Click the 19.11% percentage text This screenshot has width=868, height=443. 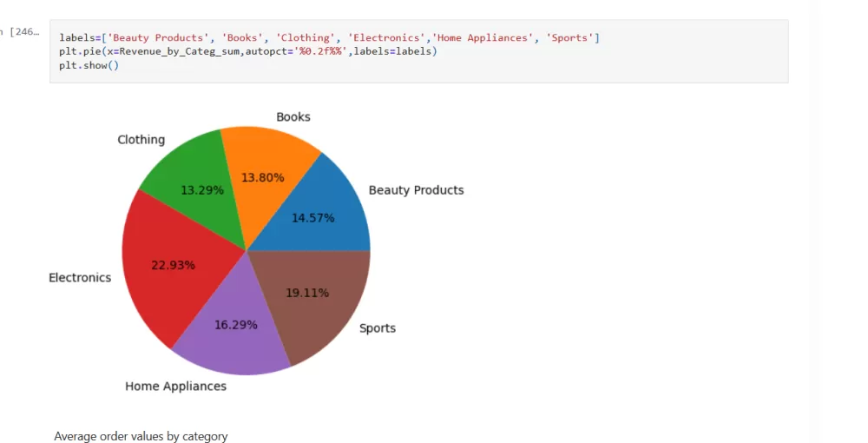pyautogui.click(x=307, y=293)
